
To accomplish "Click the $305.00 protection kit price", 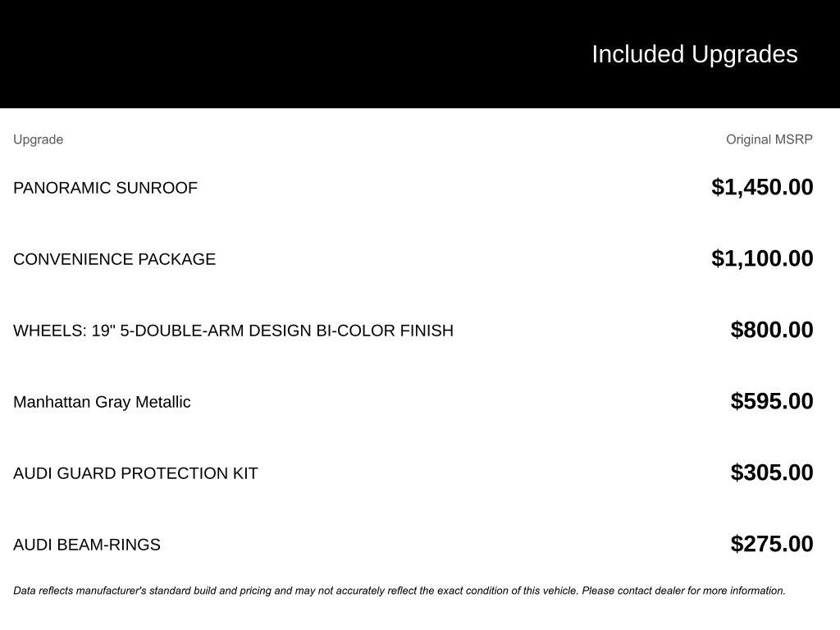I will pyautogui.click(x=772, y=472).
